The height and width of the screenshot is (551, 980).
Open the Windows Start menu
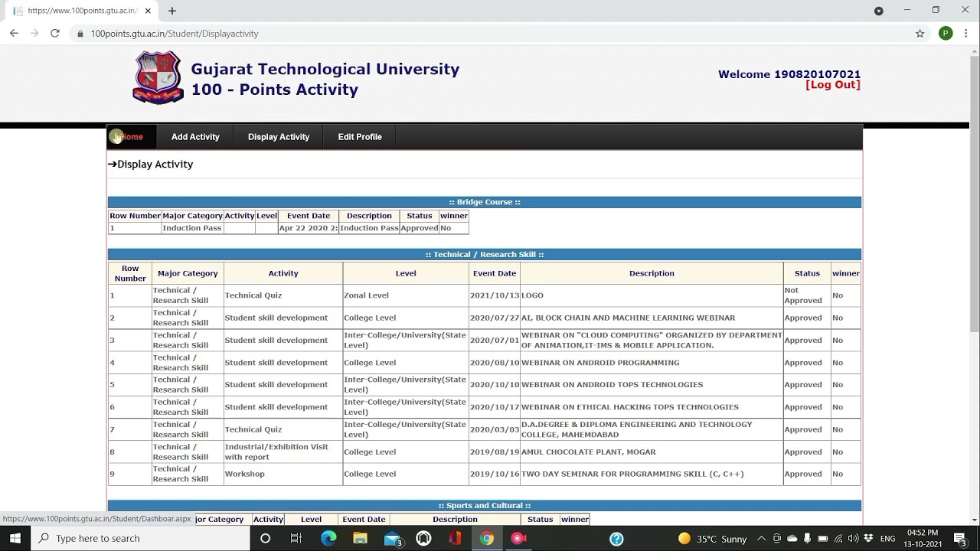[x=15, y=538]
